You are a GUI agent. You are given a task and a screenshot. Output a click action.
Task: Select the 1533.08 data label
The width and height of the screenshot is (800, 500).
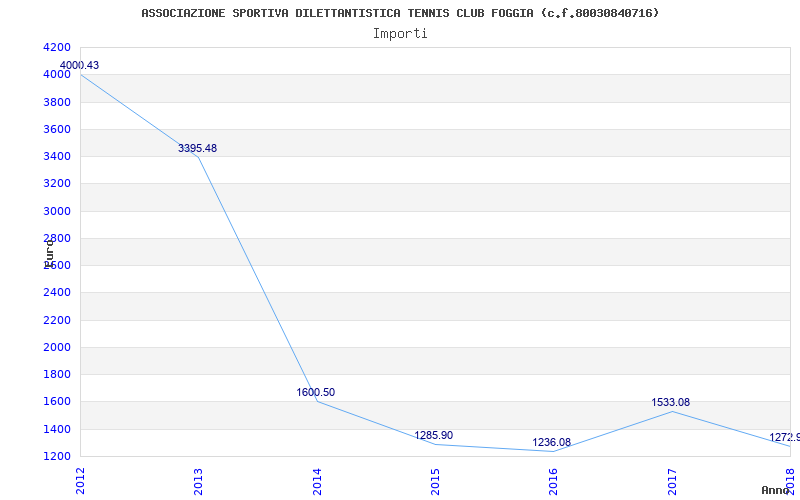670,402
